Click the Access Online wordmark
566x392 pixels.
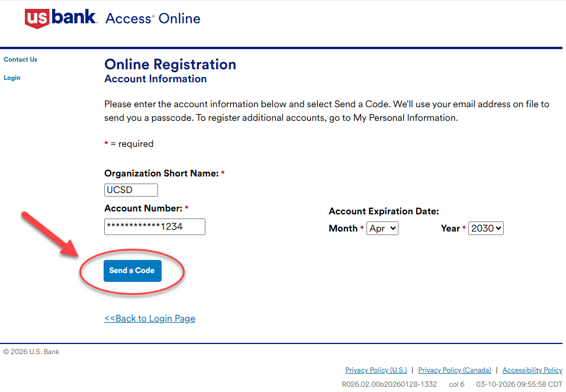point(152,18)
